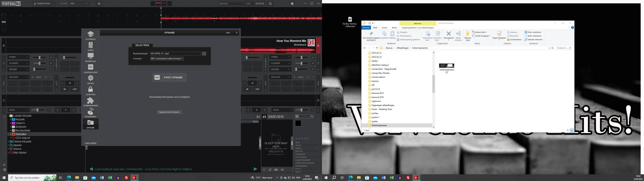This screenshot has height=181, width=644.
Task: Refresh the Explorer folder view
Action: click(552, 48)
